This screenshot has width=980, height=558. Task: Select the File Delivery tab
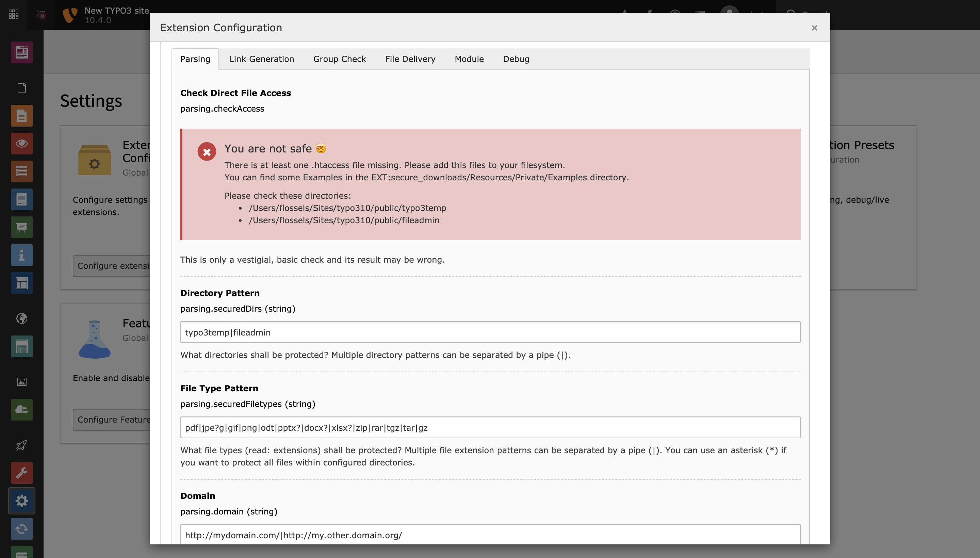tap(410, 59)
